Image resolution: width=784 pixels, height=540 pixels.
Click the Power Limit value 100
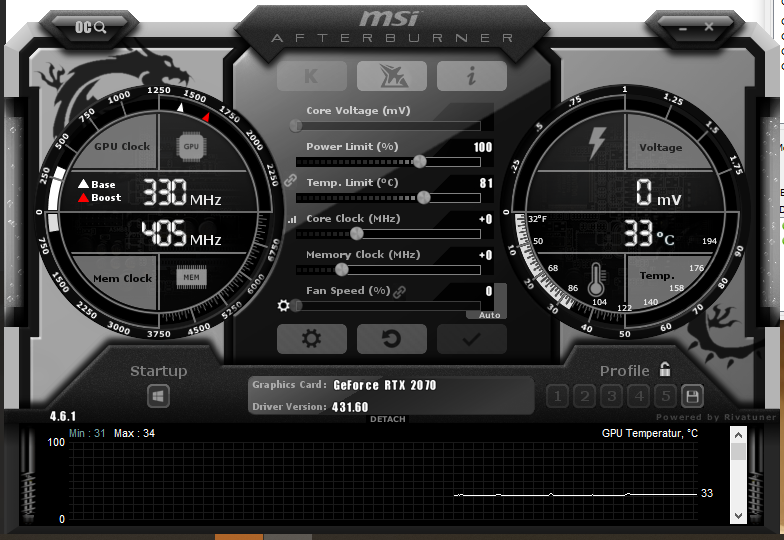[x=482, y=147]
